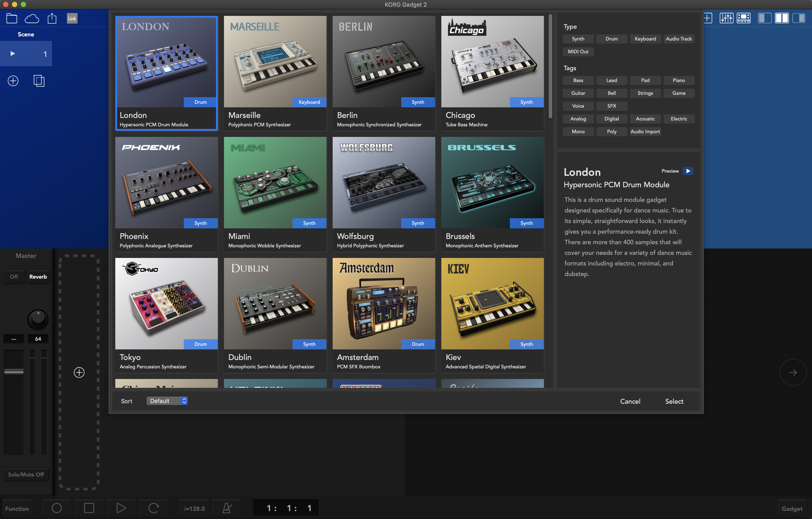The image size is (812, 519).
Task: Click the export share icon
Action: [52, 18]
